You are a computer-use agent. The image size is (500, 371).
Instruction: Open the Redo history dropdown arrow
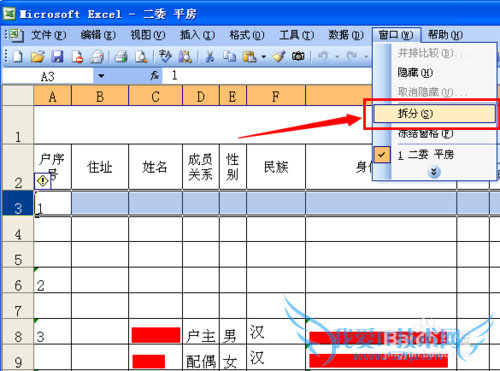(x=366, y=57)
